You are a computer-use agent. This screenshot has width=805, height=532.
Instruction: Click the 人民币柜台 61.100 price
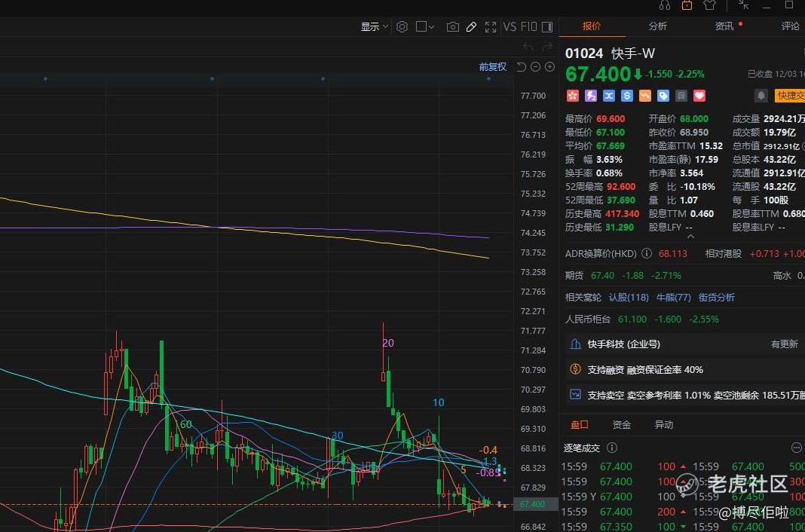632,319
